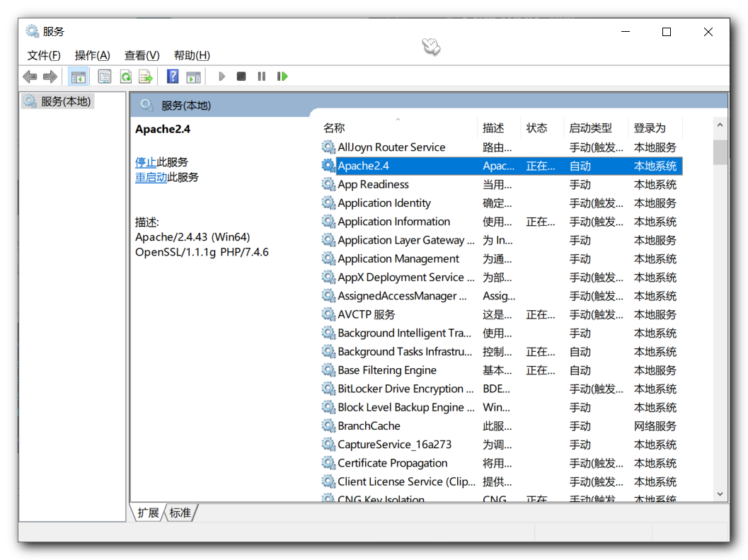Sort list by 启动类型 column header

(x=590, y=128)
